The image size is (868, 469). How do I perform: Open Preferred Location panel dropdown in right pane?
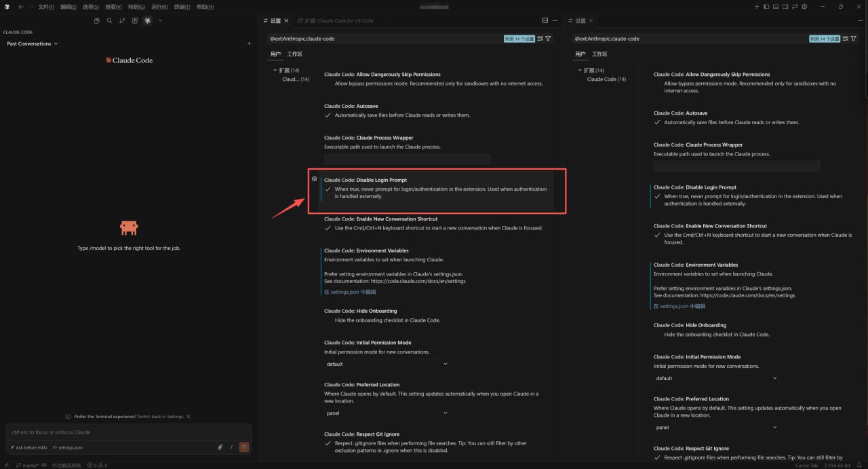click(x=716, y=427)
